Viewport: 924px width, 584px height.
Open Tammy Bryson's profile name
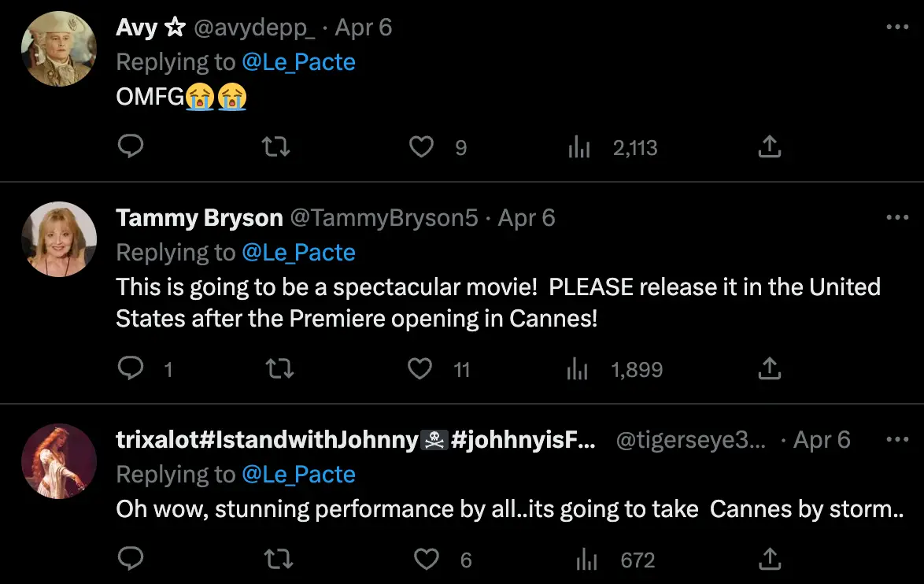tap(198, 217)
